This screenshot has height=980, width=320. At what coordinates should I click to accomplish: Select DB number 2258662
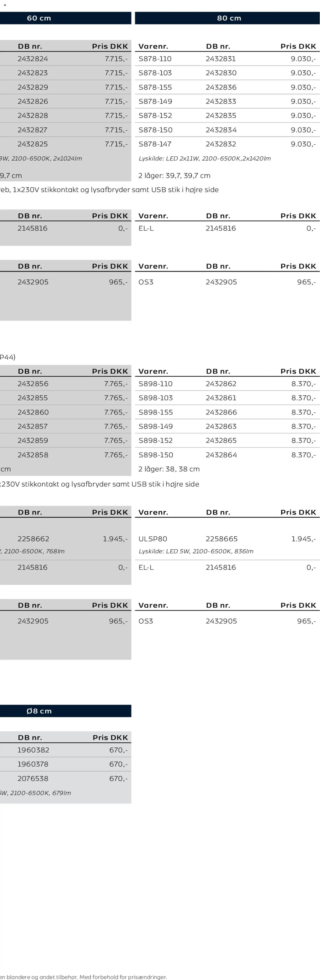pyautogui.click(x=33, y=539)
